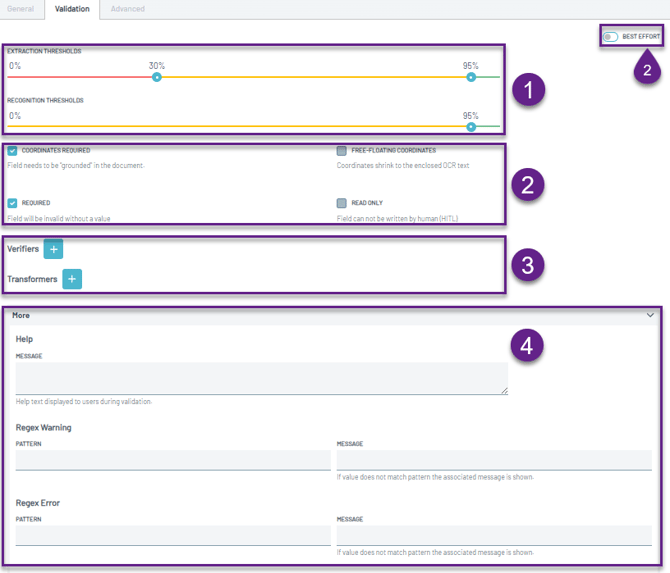Focus the Regex Warning pattern field
This screenshot has width=670, height=573.
point(173,460)
